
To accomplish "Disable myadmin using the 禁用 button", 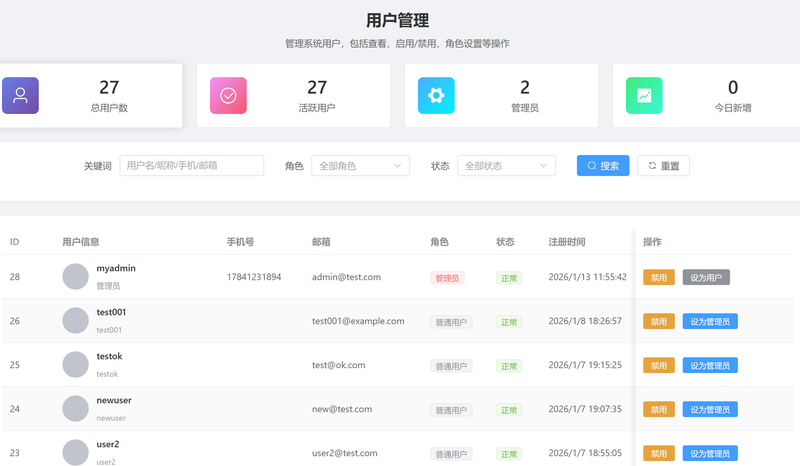I will click(x=659, y=278).
